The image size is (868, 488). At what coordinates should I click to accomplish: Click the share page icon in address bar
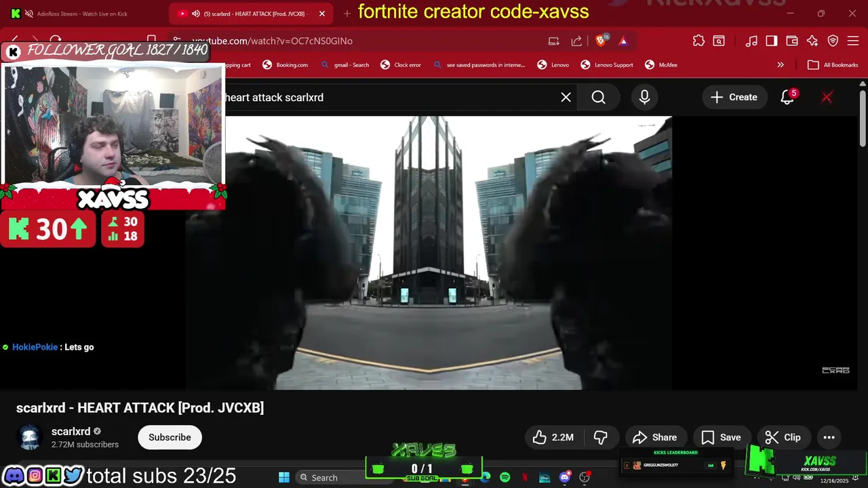pos(576,41)
